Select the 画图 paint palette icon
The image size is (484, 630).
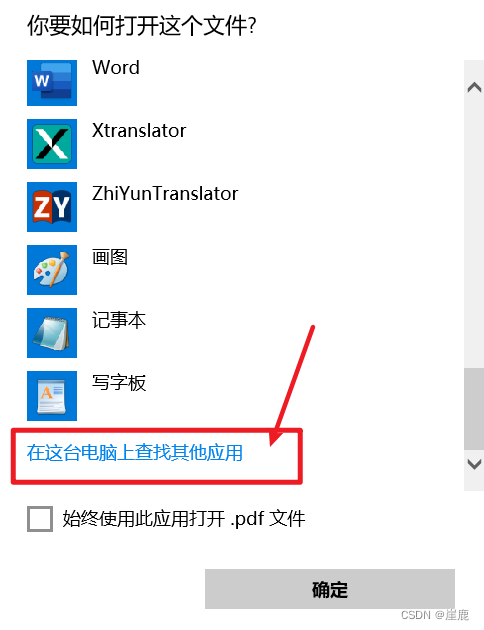click(x=52, y=270)
